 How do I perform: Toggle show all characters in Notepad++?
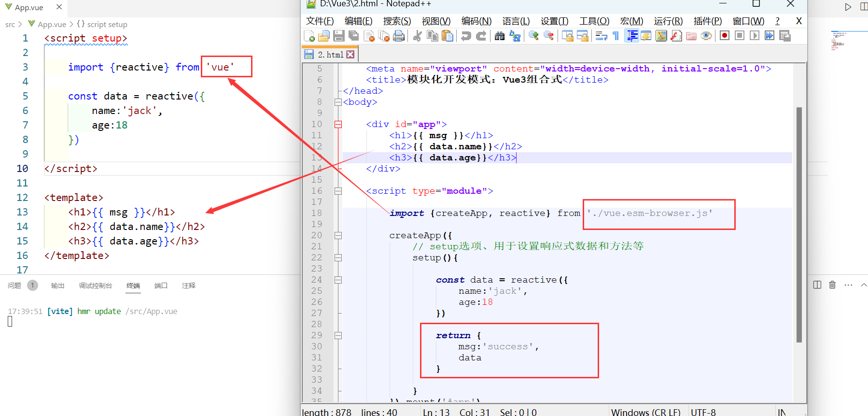(x=616, y=36)
